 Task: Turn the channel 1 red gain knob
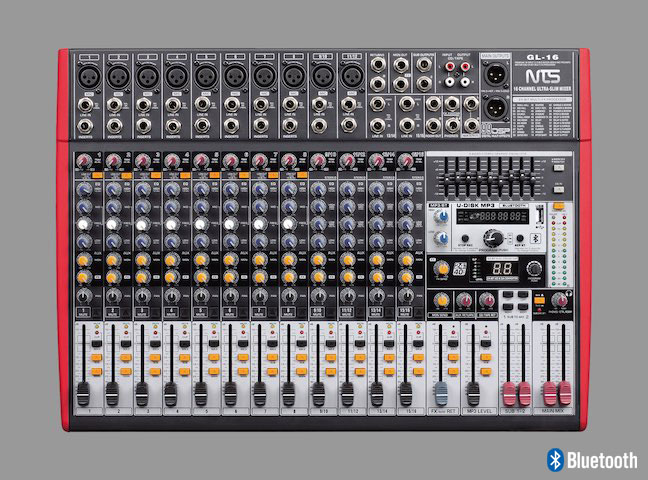click(83, 161)
